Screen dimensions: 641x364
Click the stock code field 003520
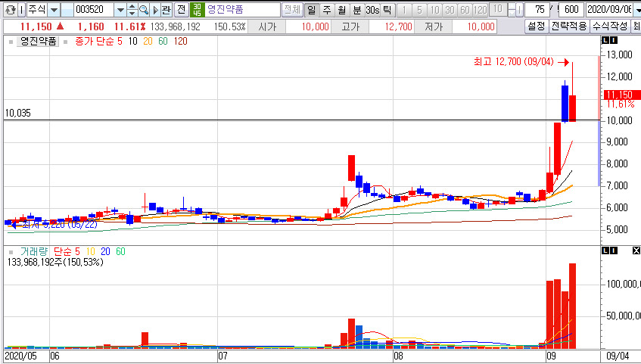[94, 10]
